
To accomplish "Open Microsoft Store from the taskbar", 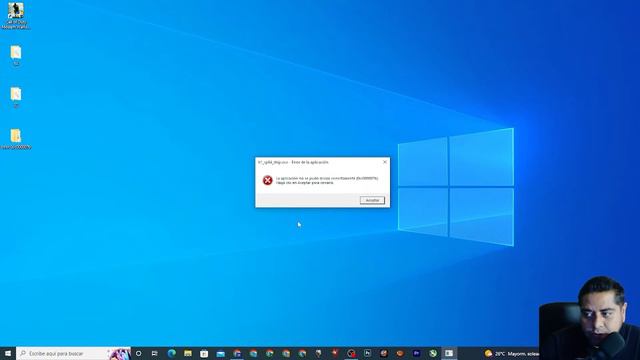I will 204,353.
